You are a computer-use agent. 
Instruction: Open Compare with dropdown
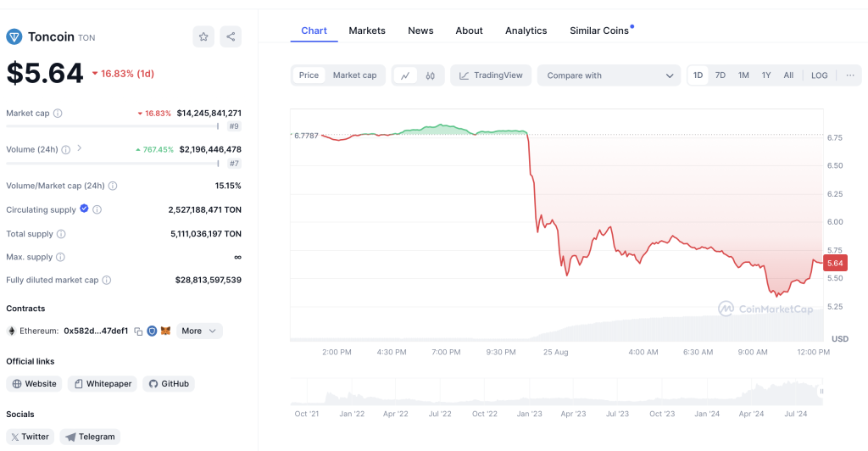tap(609, 75)
